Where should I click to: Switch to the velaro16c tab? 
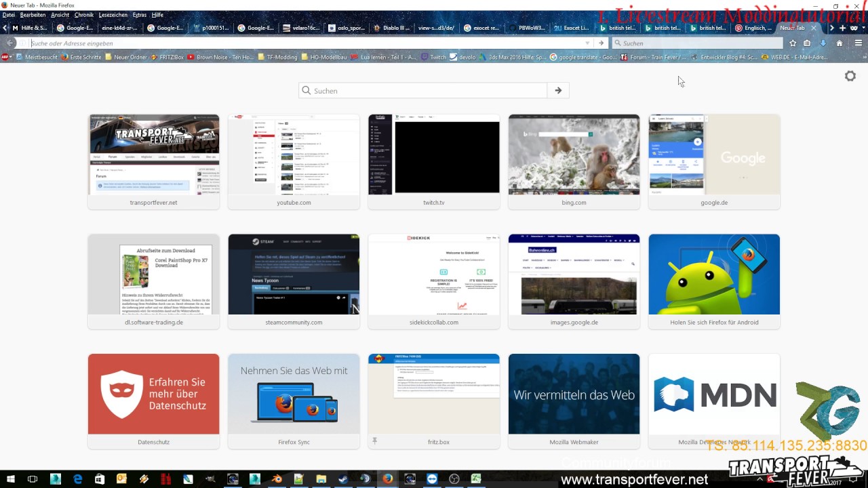tap(300, 28)
